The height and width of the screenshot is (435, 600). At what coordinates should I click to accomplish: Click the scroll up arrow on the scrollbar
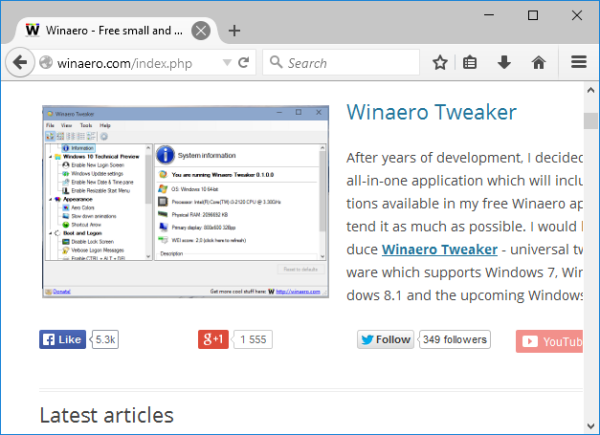pos(590,90)
